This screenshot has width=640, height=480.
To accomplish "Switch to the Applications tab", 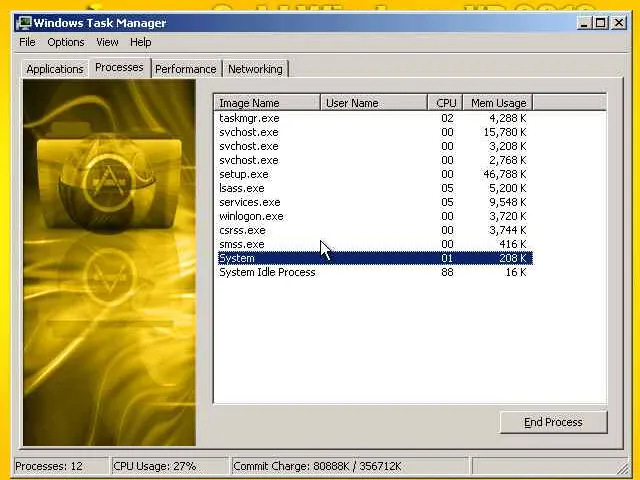I will 55,69.
